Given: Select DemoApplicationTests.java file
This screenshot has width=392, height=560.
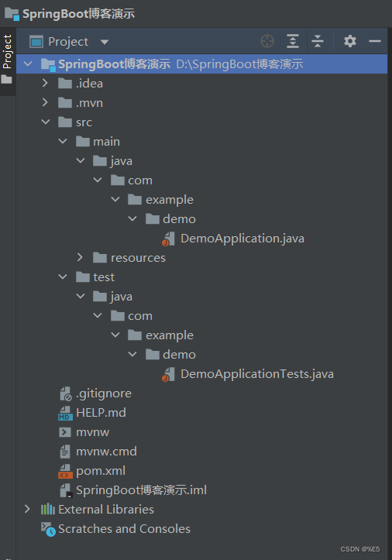Looking at the screenshot, I should [257, 374].
